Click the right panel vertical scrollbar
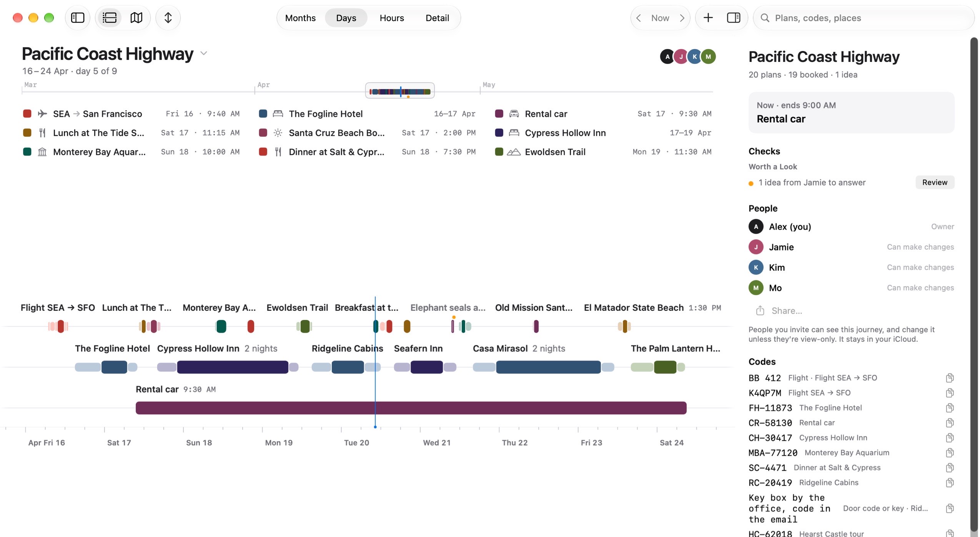 (973, 284)
